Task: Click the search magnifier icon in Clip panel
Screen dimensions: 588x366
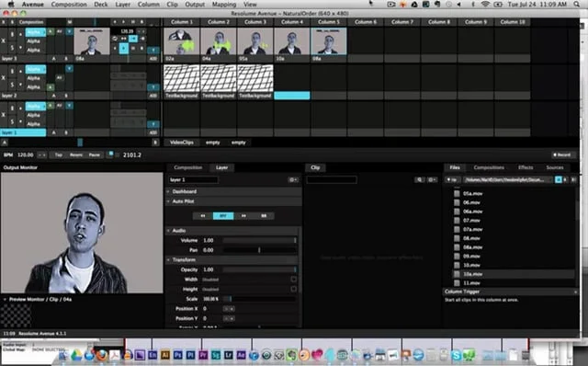Action: coord(419,180)
